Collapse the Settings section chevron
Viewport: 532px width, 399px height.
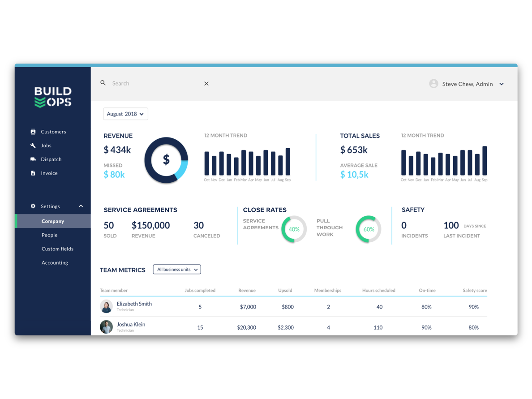81,206
